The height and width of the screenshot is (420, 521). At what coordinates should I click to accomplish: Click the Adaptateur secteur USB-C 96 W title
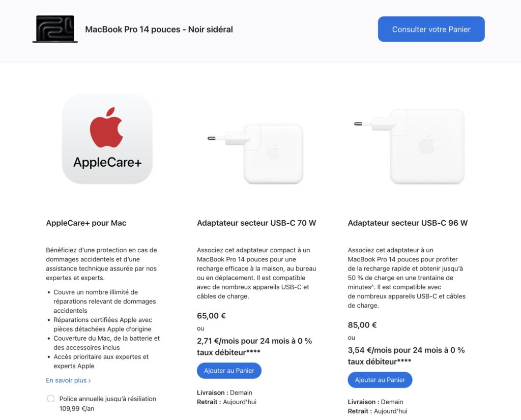pos(408,223)
